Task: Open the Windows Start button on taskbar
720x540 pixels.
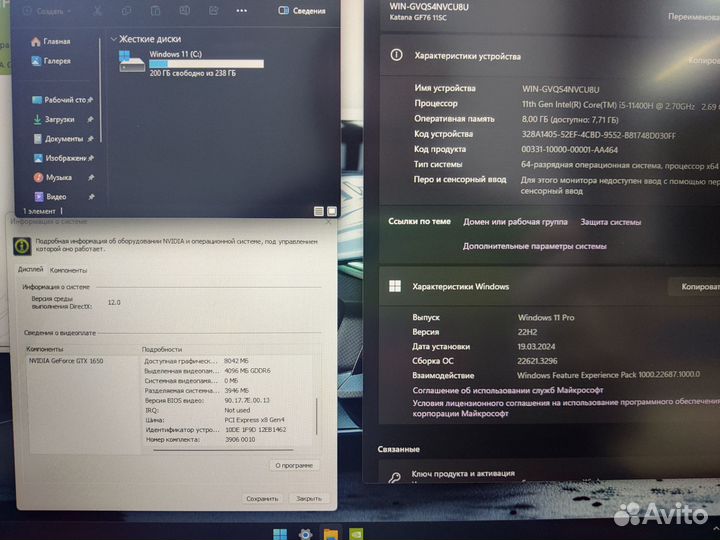Action: click(280, 534)
